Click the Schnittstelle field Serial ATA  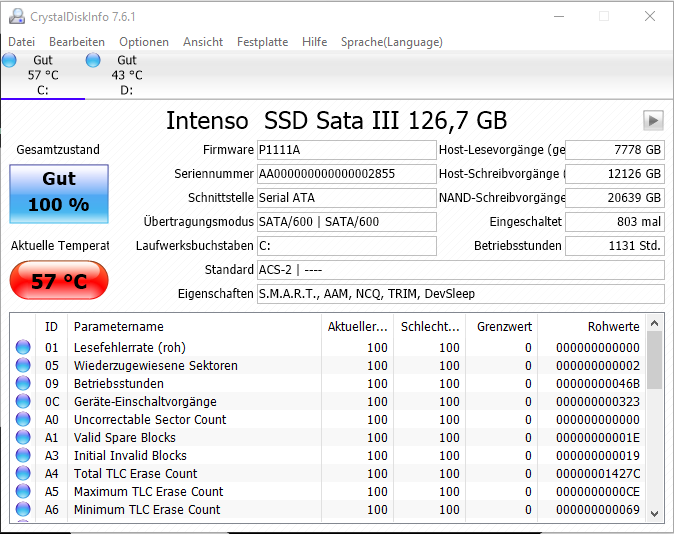click(x=347, y=198)
